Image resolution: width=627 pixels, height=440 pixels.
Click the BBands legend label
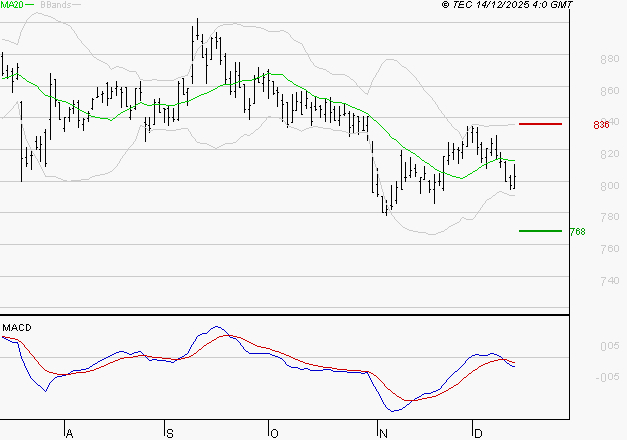coord(56,5)
